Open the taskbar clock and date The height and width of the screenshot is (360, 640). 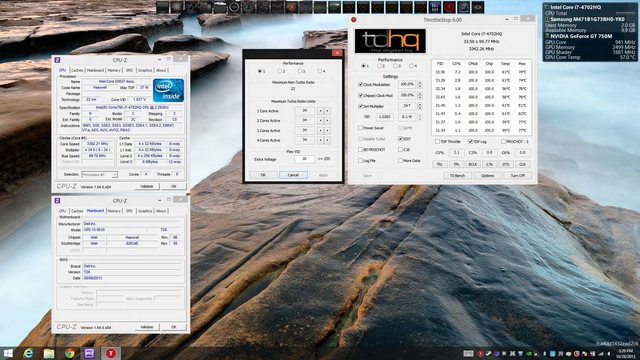(625, 353)
